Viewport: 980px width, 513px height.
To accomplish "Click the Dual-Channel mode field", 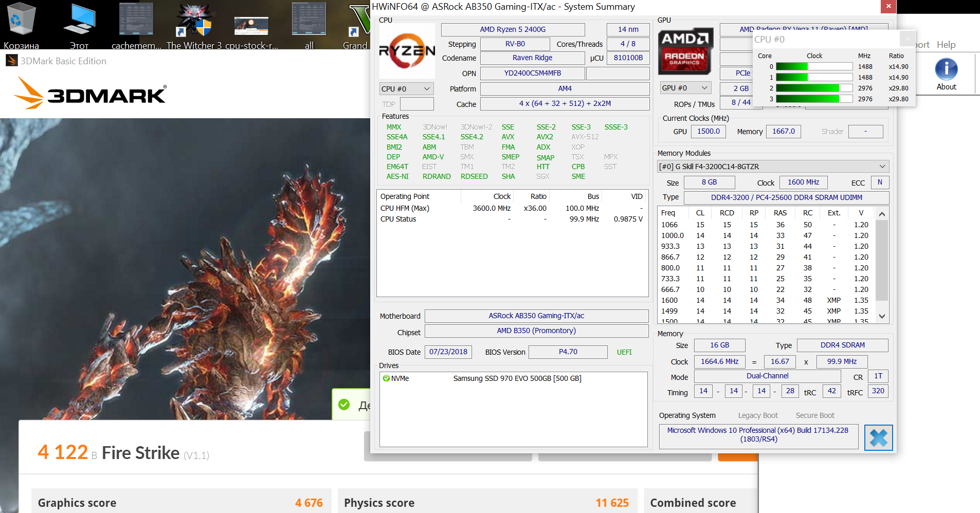I will [767, 376].
